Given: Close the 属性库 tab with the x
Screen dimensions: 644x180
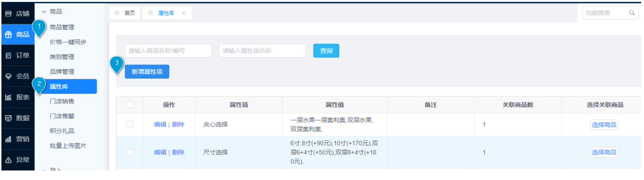Looking at the screenshot, I should pyautogui.click(x=184, y=13).
